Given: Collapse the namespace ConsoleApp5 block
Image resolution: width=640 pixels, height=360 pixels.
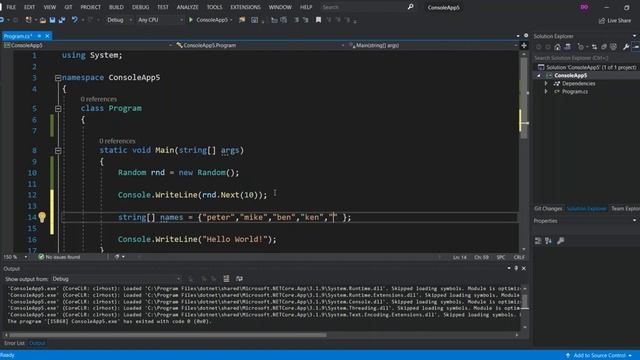Looking at the screenshot, I should (x=58, y=78).
